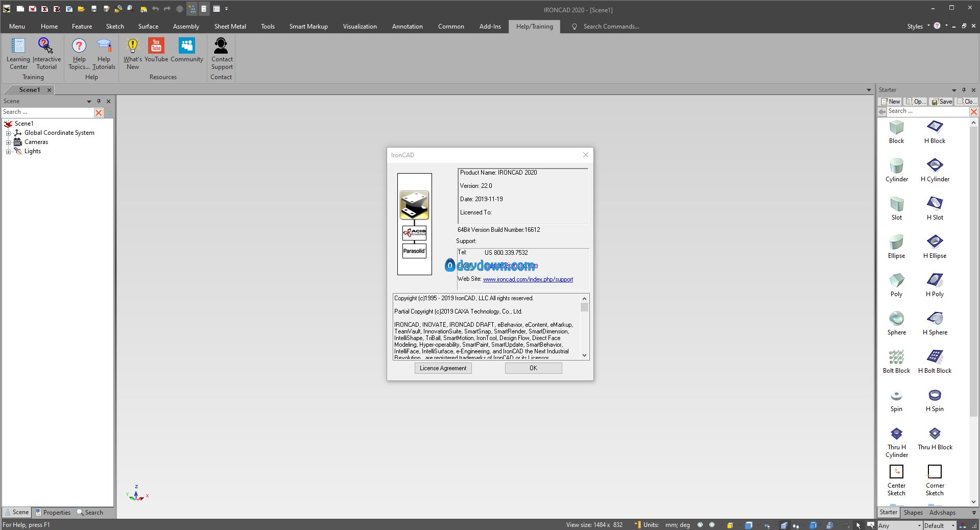Screen dimensions: 980x530
Task: Open the Sheet Metal ribbon tab
Action: (230, 26)
